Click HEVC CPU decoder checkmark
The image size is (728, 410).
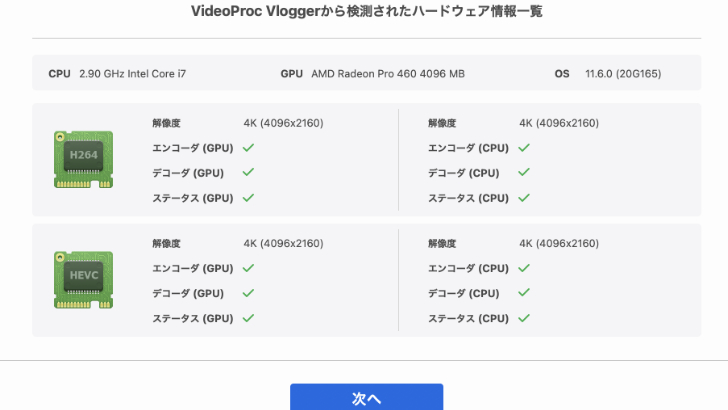point(524,293)
